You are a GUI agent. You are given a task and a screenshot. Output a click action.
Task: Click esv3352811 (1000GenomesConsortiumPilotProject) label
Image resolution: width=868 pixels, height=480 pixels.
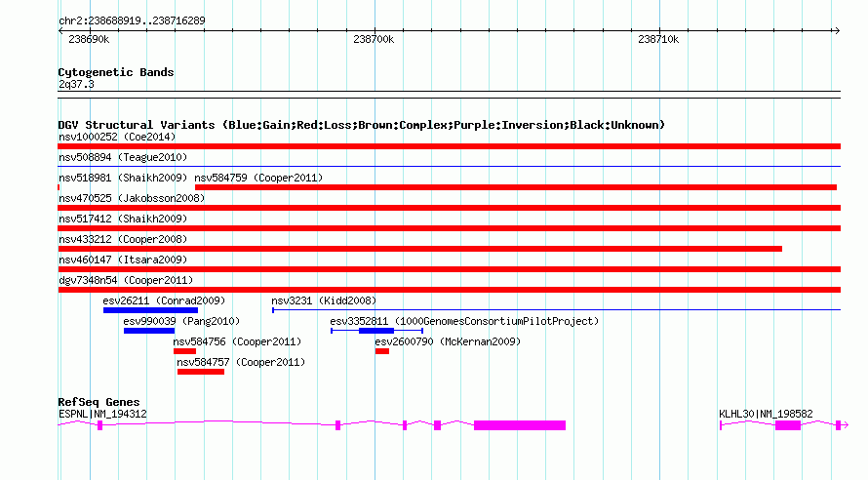point(464,321)
